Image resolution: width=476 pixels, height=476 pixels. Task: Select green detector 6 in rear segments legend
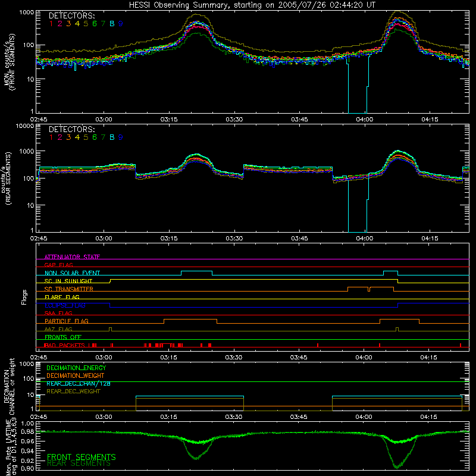tap(95, 137)
